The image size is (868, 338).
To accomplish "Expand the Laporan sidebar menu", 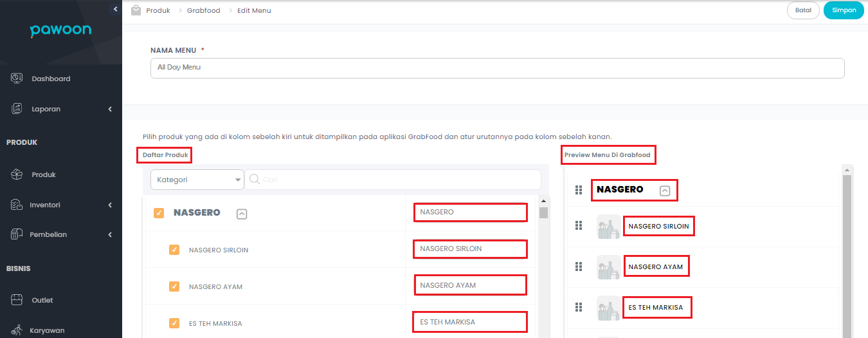I will (110, 109).
